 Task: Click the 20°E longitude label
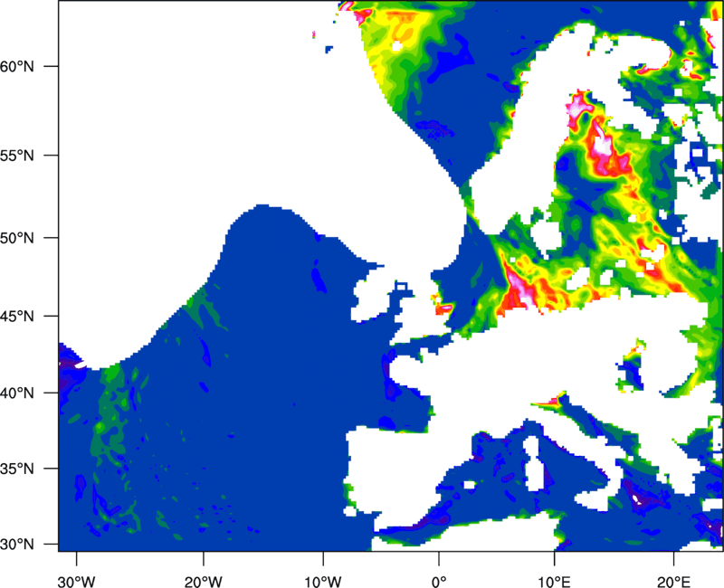(673, 582)
